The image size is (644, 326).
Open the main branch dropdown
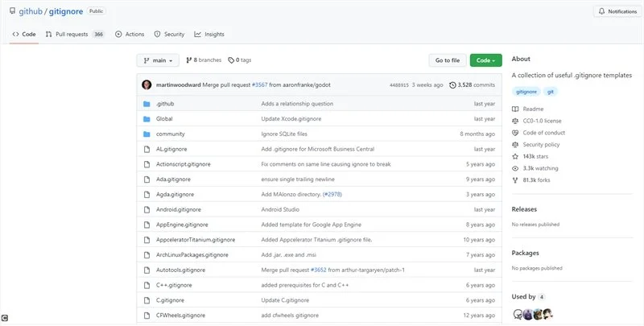[158, 60]
